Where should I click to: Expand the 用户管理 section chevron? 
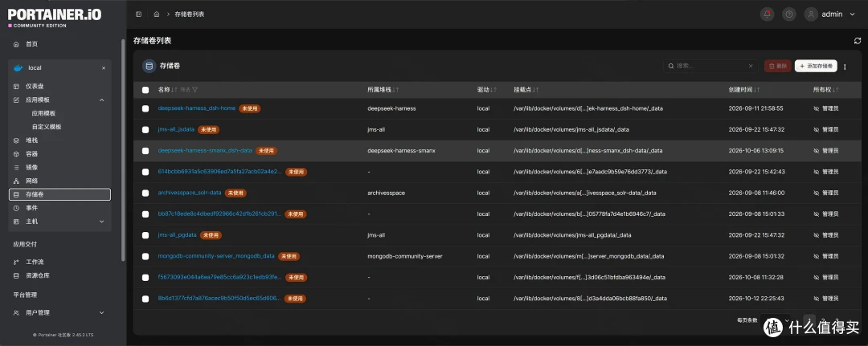click(101, 313)
